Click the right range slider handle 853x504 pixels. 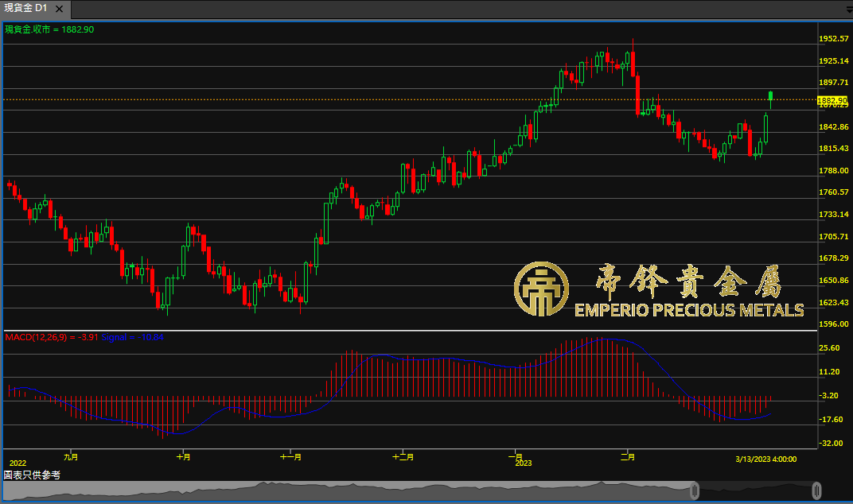[x=817, y=490]
